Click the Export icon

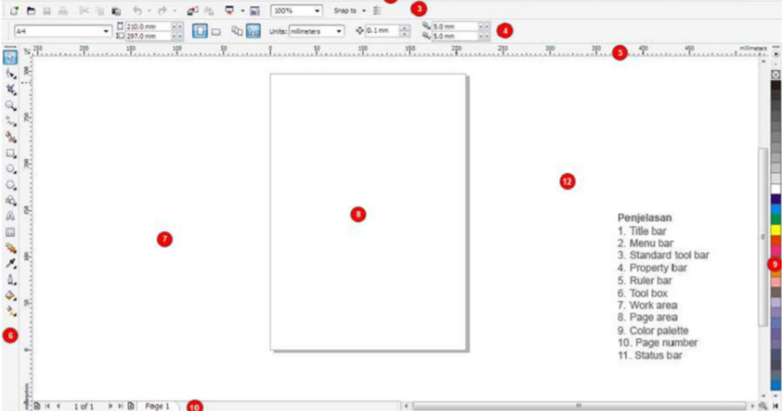(209, 10)
